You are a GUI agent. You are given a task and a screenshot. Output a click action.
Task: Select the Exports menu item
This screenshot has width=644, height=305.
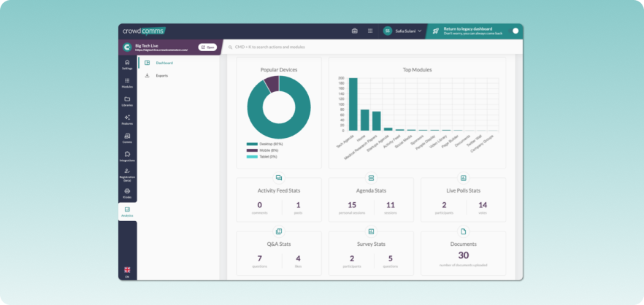pyautogui.click(x=161, y=75)
